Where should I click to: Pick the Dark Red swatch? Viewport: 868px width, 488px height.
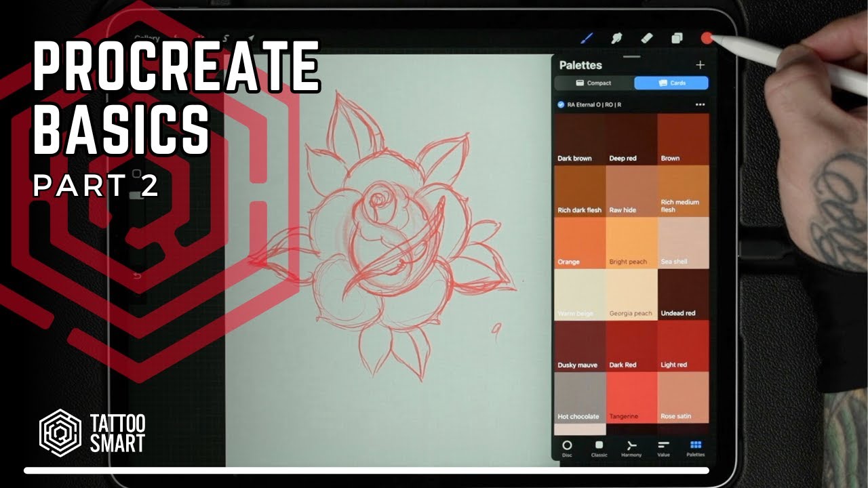(631, 346)
